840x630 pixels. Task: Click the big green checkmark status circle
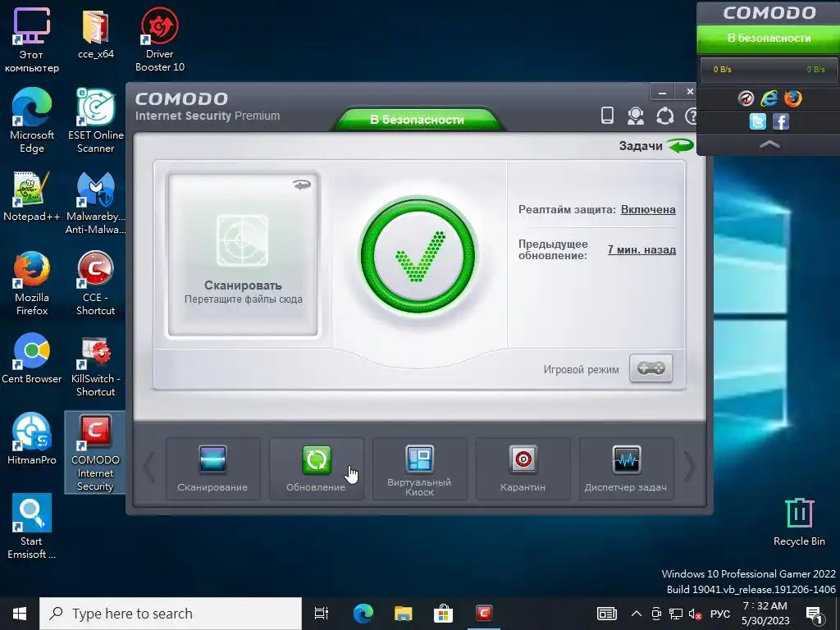pos(418,256)
